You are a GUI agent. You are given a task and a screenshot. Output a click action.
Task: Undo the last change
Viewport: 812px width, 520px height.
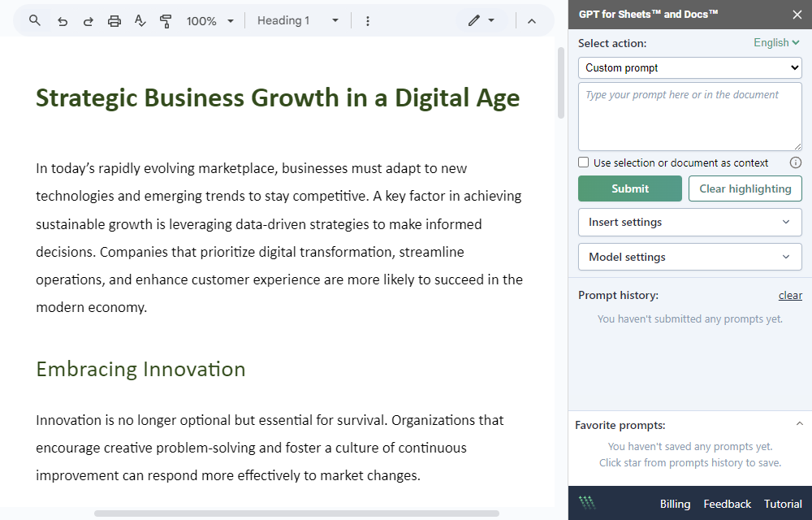coord(63,19)
